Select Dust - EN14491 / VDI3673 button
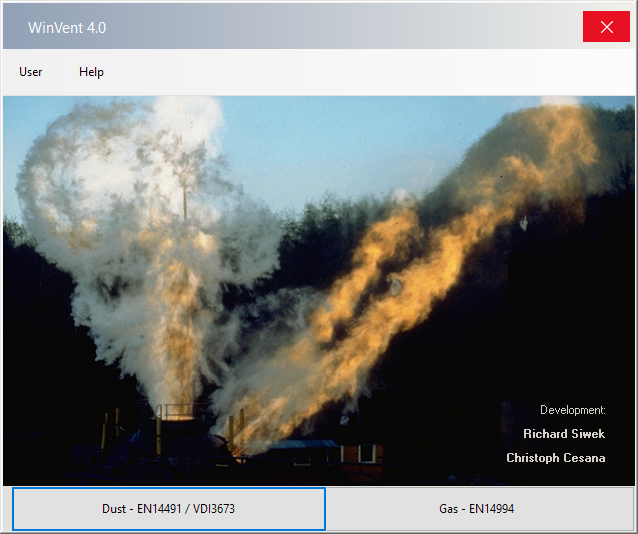 tap(168, 509)
